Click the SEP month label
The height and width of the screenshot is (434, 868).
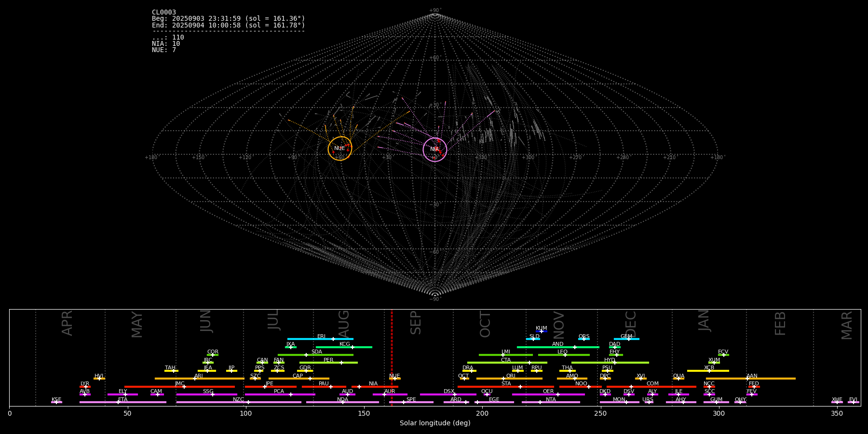tap(416, 323)
